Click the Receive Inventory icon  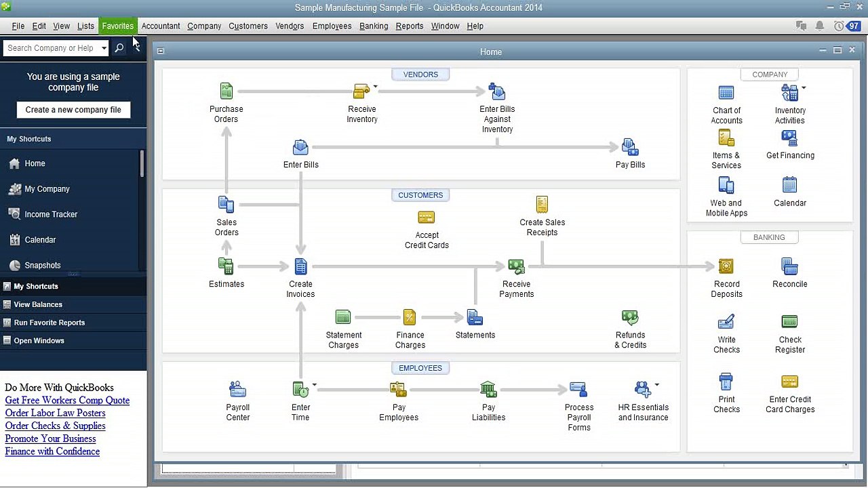[x=361, y=91]
